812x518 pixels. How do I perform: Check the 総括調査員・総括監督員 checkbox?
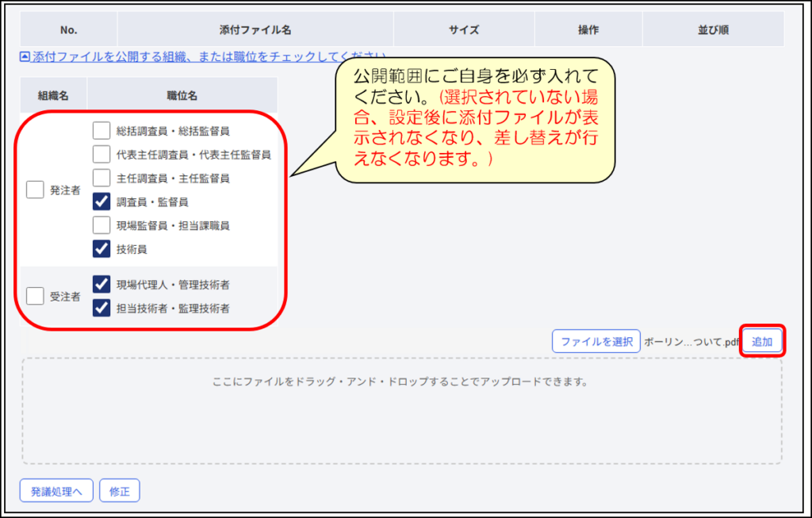pos(101,131)
